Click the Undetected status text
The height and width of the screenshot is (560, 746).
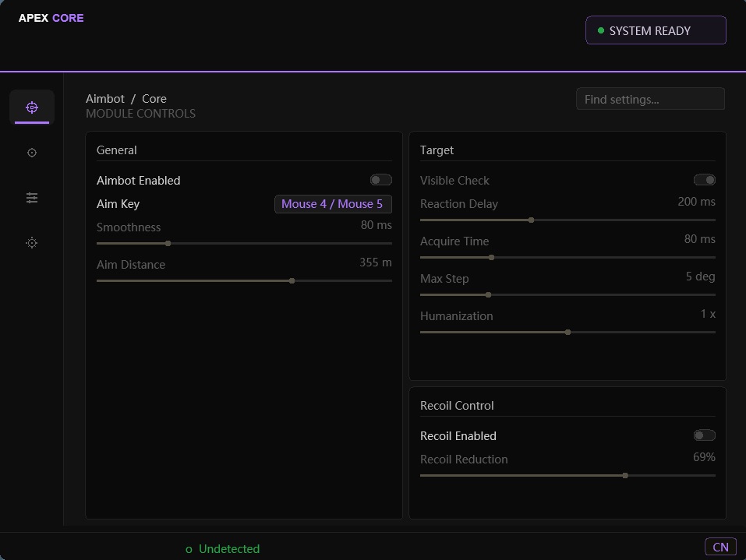tap(229, 548)
